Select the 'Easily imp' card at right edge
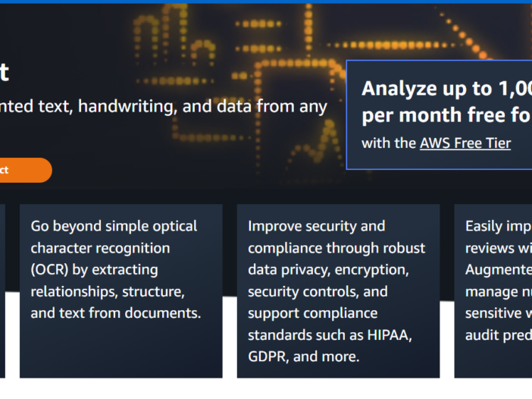Screen dimensions: 532x399 click(493, 291)
